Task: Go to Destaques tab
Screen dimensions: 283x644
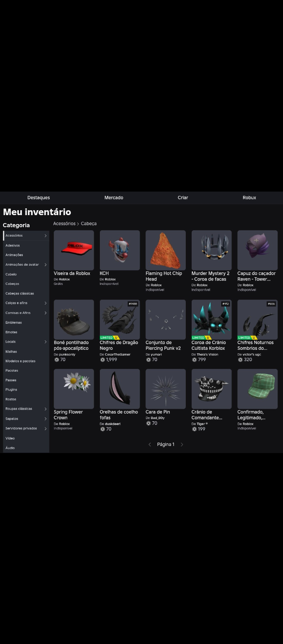Action: [x=39, y=198]
